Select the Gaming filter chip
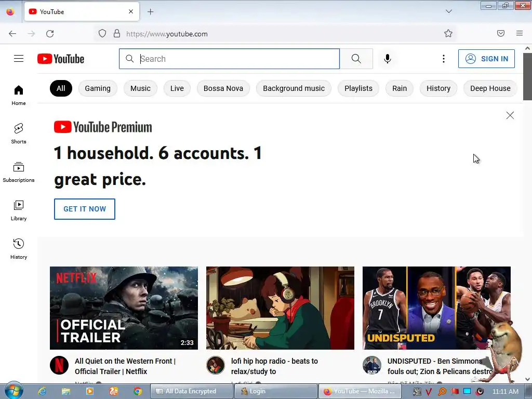The image size is (532, 399). (x=98, y=88)
